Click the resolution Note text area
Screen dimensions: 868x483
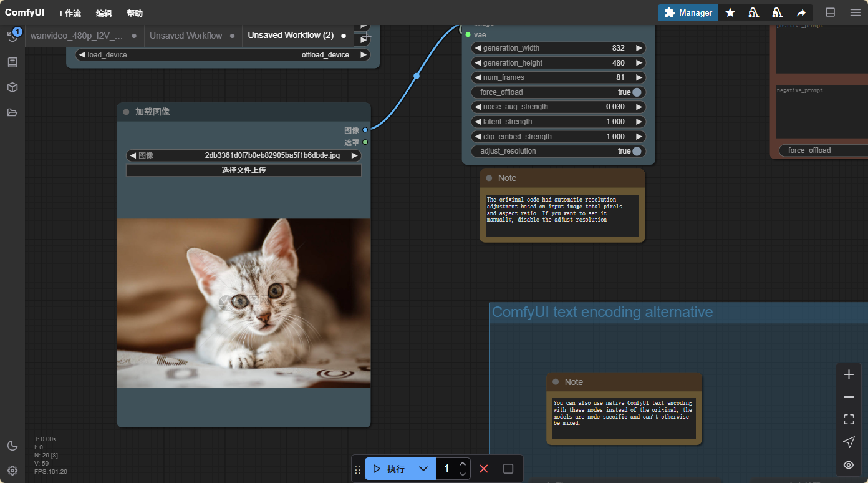pyautogui.click(x=562, y=215)
